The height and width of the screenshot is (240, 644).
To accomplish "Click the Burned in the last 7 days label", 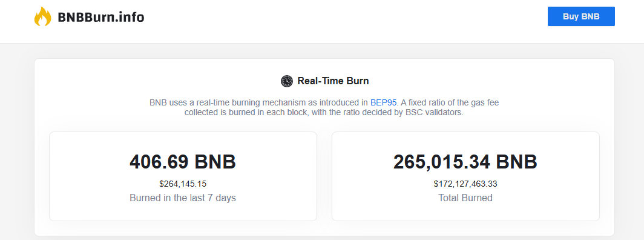I will tap(183, 198).
